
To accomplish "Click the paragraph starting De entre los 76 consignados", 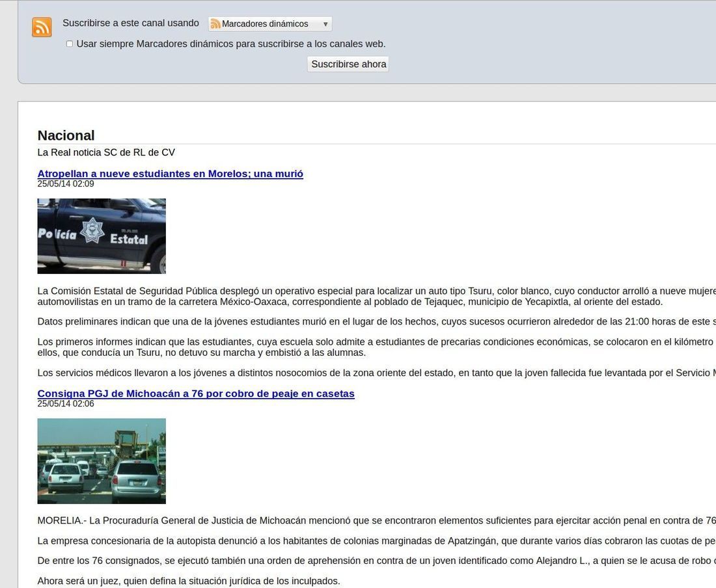I will [377, 561].
